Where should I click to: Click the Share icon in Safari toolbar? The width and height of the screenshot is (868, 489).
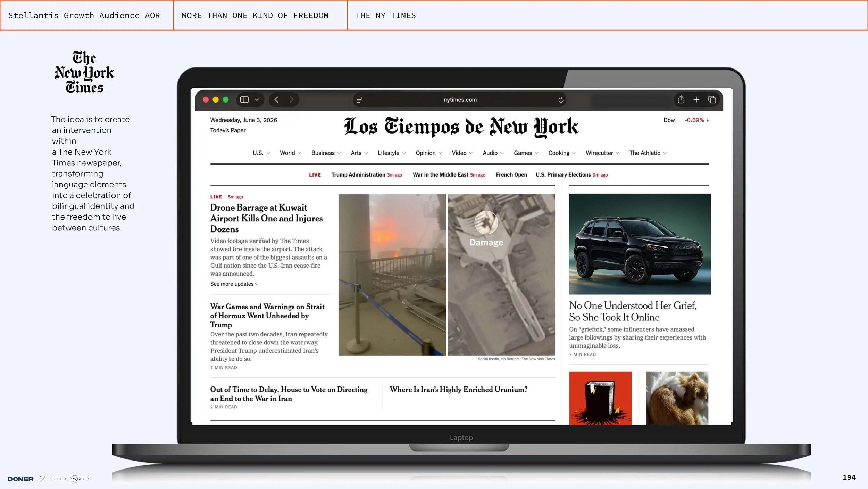[x=681, y=99]
